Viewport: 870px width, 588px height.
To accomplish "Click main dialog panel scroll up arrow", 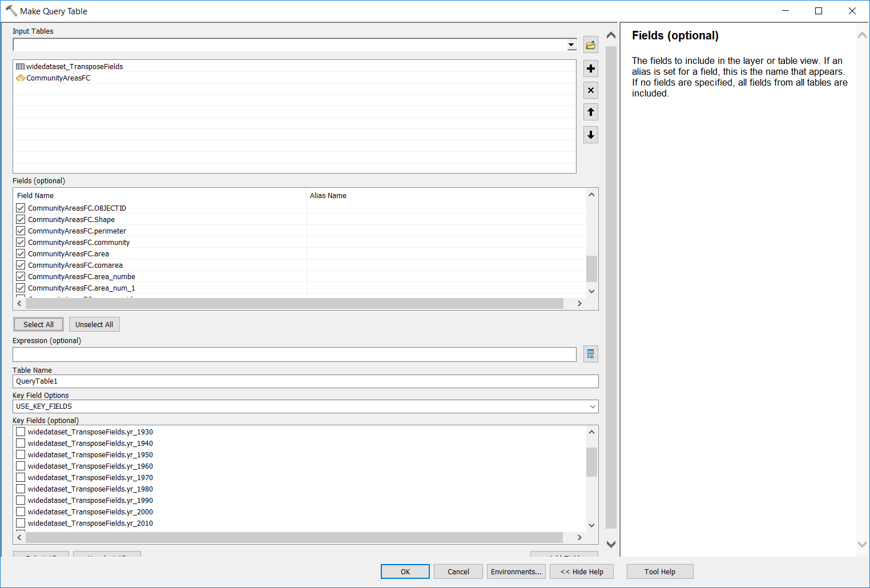I will point(611,35).
